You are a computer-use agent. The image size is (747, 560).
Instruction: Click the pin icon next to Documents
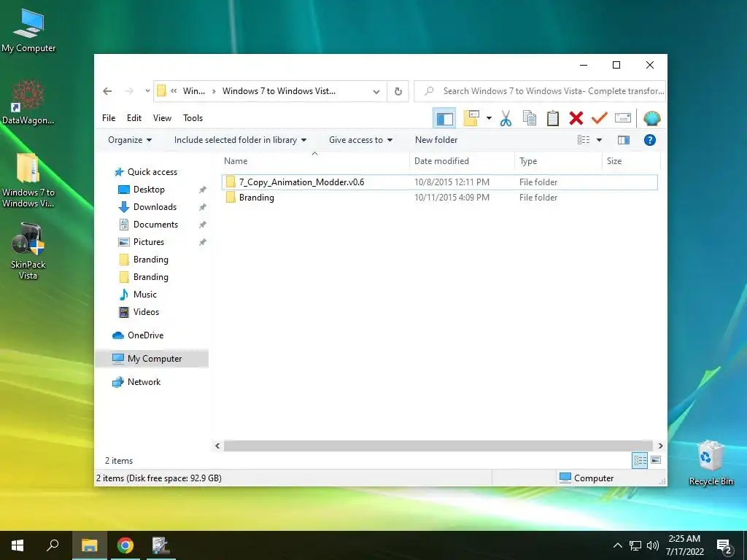pos(203,225)
